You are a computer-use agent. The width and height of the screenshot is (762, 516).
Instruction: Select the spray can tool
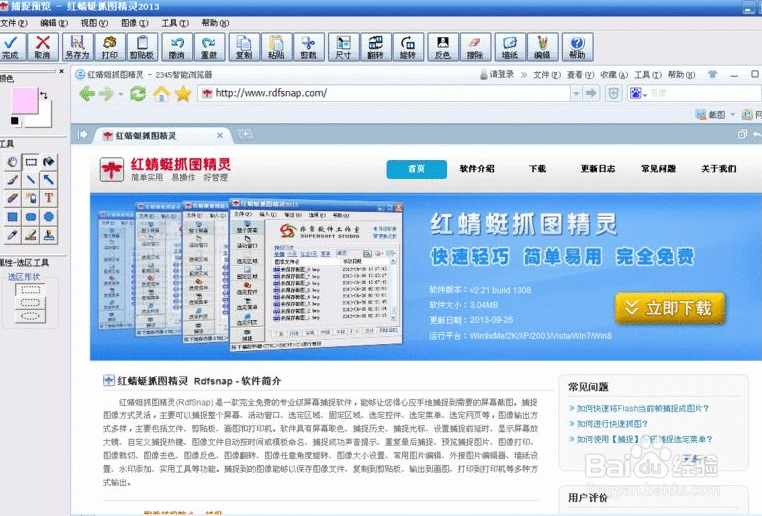click(x=31, y=198)
